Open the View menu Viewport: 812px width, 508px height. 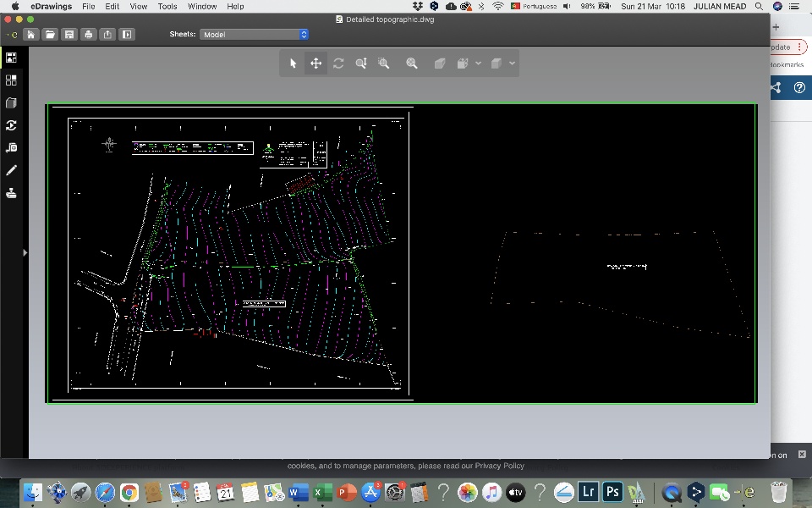pyautogui.click(x=139, y=6)
